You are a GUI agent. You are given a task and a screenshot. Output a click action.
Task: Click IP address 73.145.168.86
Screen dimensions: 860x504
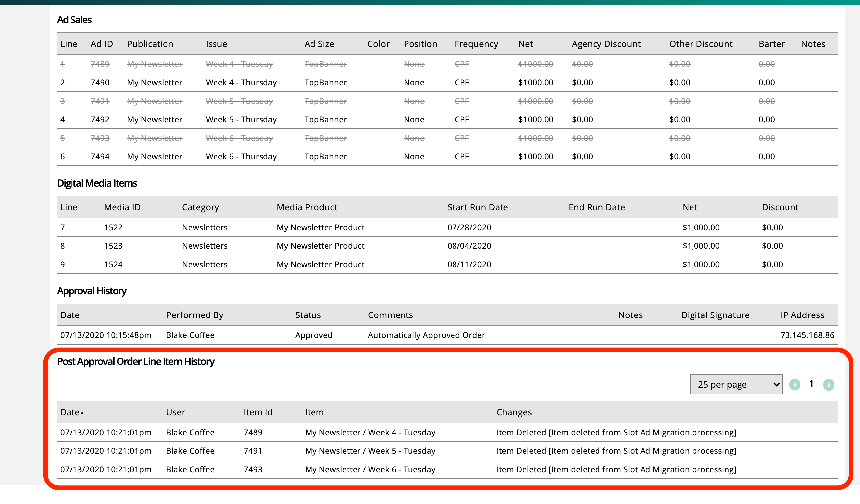[807, 335]
